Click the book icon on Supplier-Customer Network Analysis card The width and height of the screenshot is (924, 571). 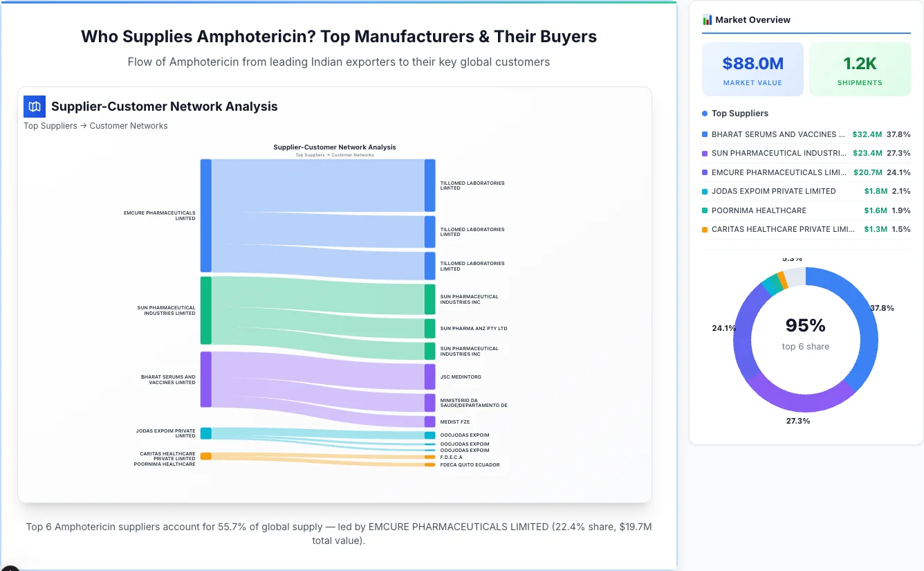[34, 107]
